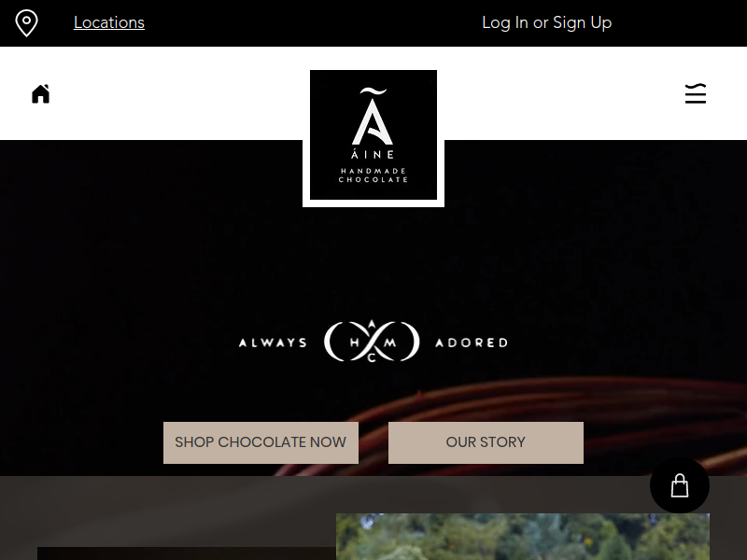Open the Locations link
The width and height of the screenshot is (747, 560).
click(109, 22)
